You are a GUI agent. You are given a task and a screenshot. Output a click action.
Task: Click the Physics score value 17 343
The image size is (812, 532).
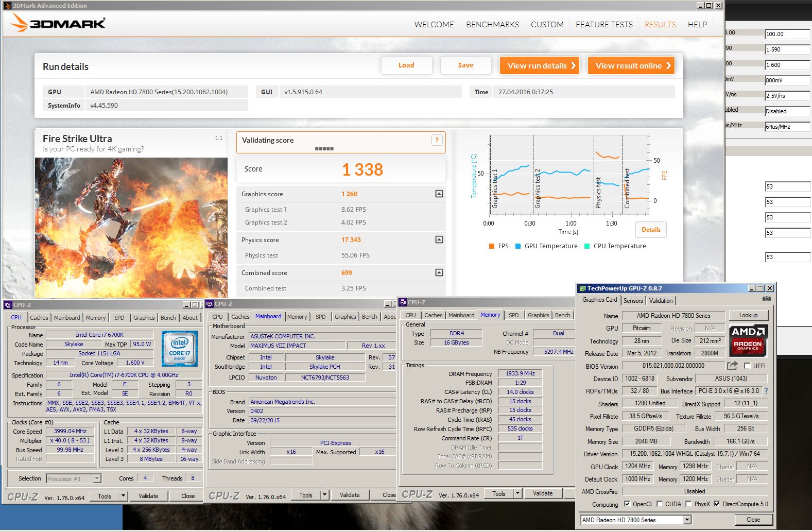click(x=351, y=239)
